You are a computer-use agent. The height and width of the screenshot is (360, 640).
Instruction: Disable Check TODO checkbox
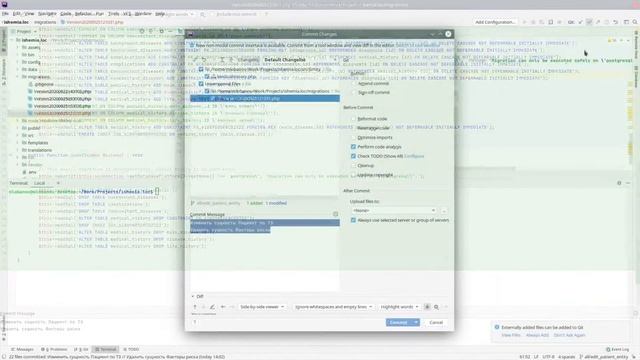(353, 156)
